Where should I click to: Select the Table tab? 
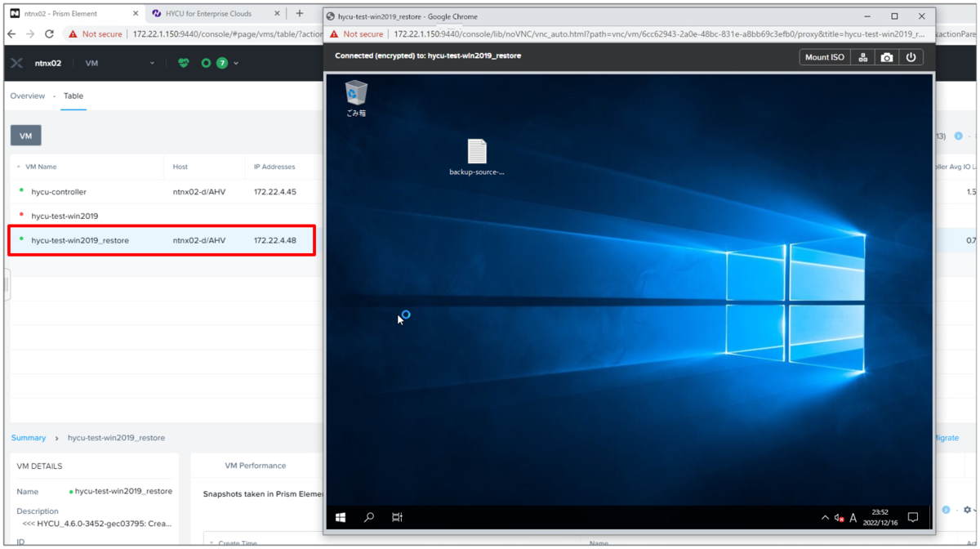point(73,96)
